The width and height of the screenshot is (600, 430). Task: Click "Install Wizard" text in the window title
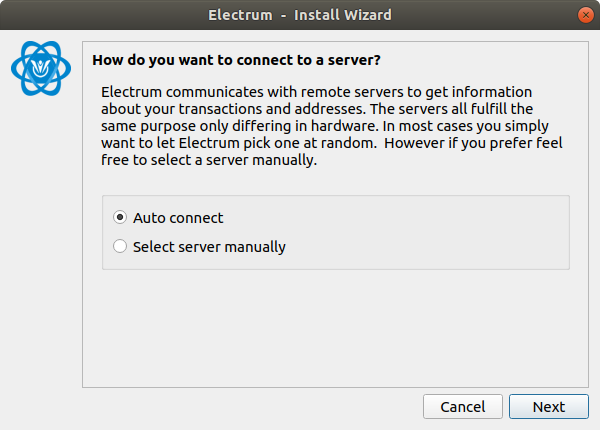pyautogui.click(x=343, y=15)
